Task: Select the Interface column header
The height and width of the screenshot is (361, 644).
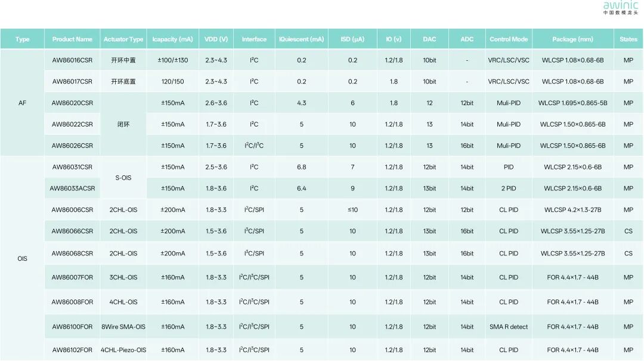Action: pyautogui.click(x=254, y=39)
